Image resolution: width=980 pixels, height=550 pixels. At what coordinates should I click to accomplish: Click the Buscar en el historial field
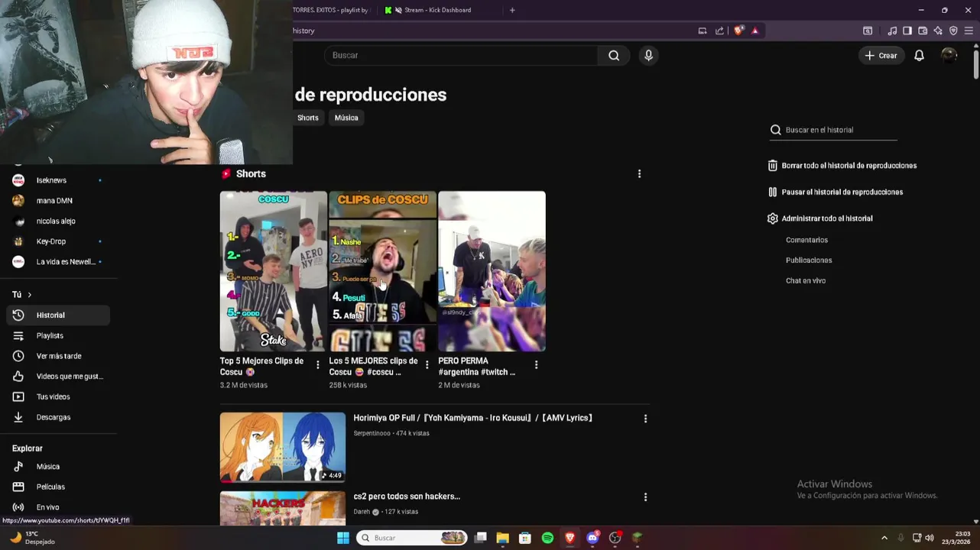833,130
